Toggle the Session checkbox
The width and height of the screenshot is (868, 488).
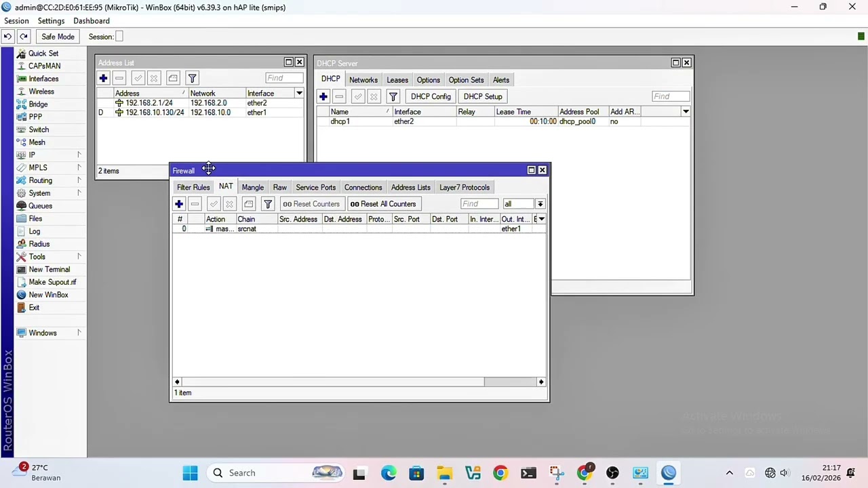point(119,37)
